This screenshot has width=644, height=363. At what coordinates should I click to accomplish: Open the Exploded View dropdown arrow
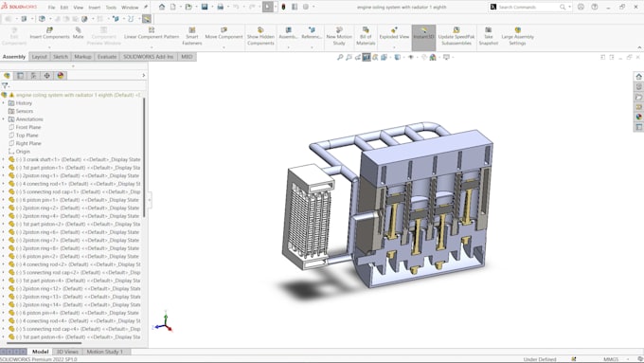394,47
